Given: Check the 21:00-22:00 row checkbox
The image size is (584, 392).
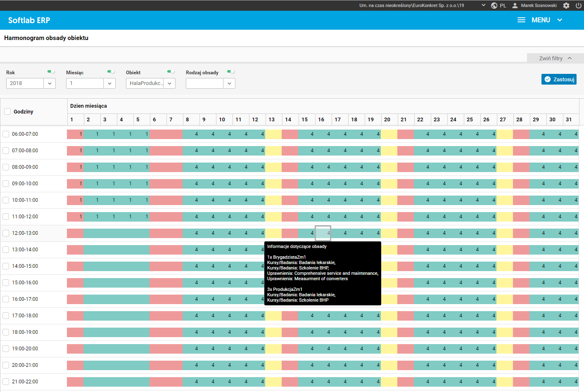Looking at the screenshot, I should click(6, 382).
